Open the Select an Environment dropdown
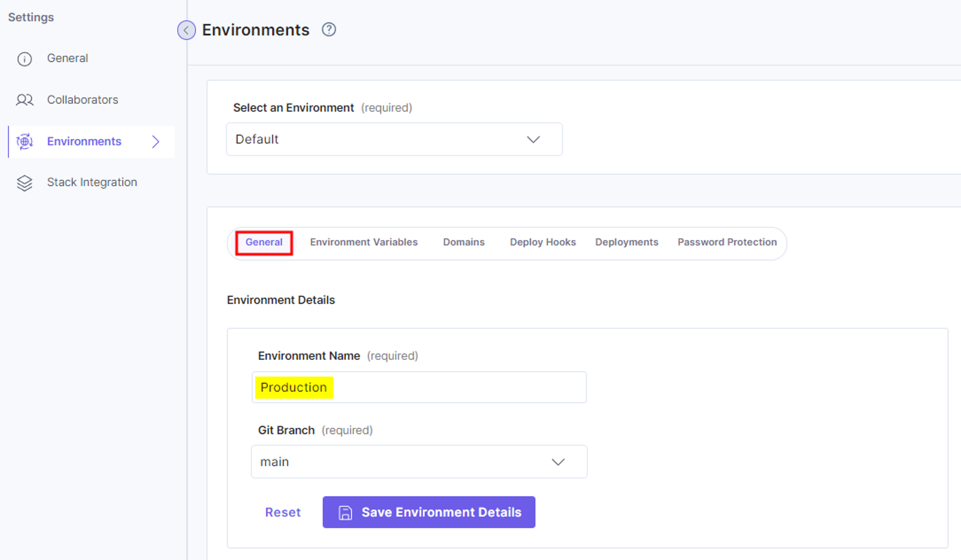Viewport: 961px width, 560px height. tap(394, 139)
